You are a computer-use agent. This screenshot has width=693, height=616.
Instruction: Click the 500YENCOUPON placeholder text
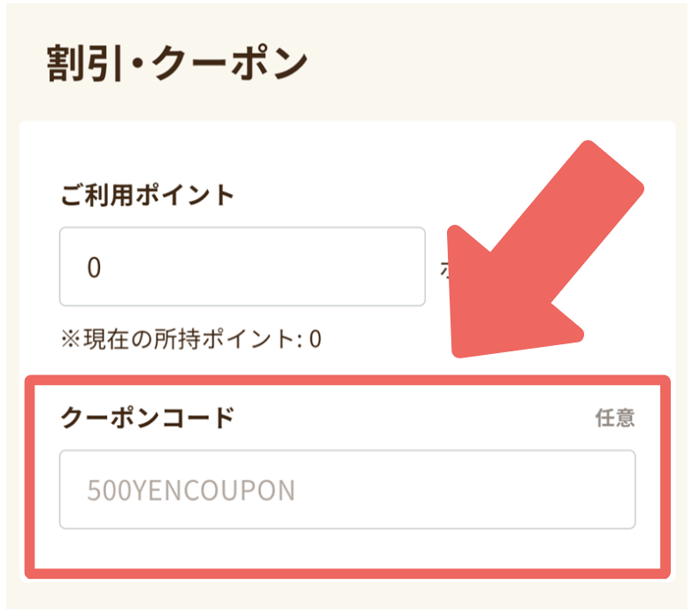(190, 490)
